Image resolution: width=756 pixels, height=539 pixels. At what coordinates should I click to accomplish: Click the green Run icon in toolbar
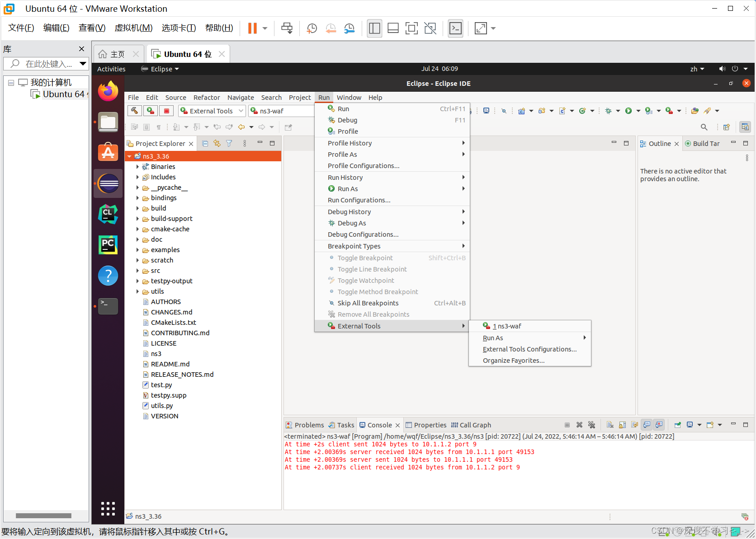(x=628, y=111)
